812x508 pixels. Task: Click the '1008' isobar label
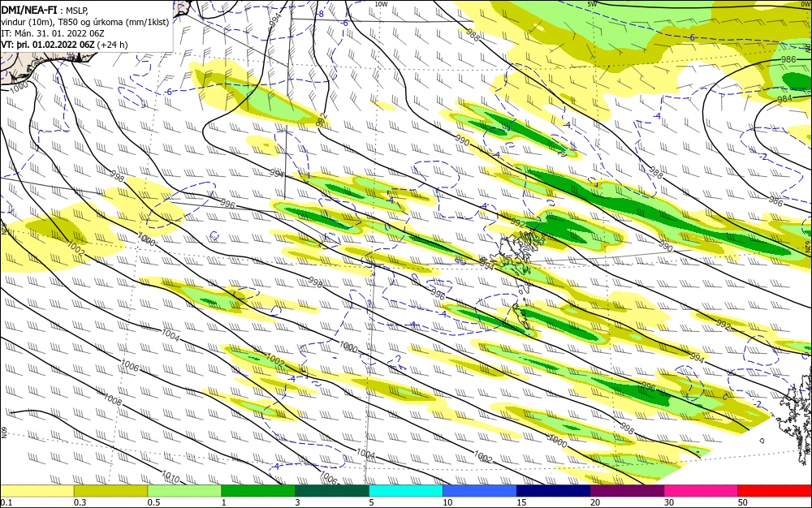click(112, 398)
